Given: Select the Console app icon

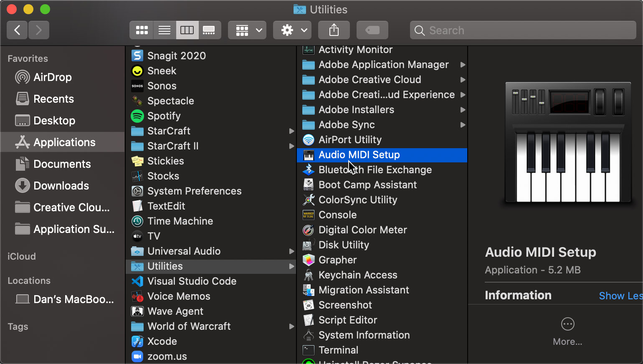Looking at the screenshot, I should tap(309, 215).
